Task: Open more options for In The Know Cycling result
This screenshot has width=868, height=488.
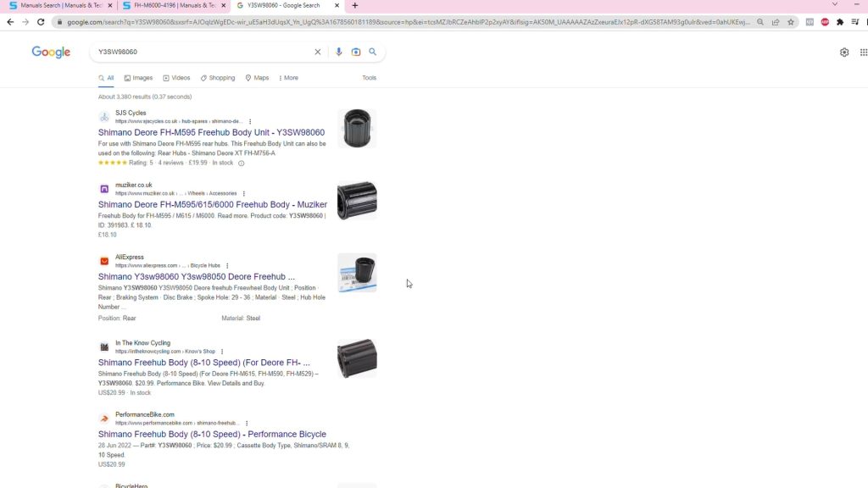Action: [x=222, y=352]
